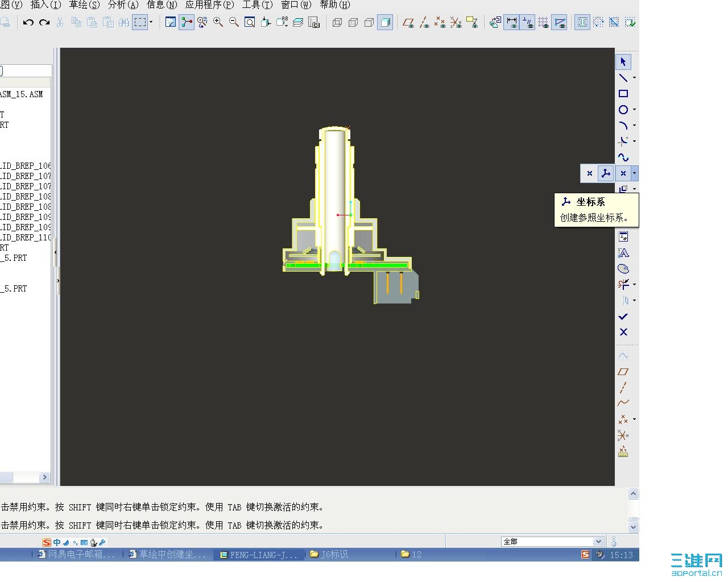728x582 pixels.
Task: Redo the last undone action
Action: point(44,22)
